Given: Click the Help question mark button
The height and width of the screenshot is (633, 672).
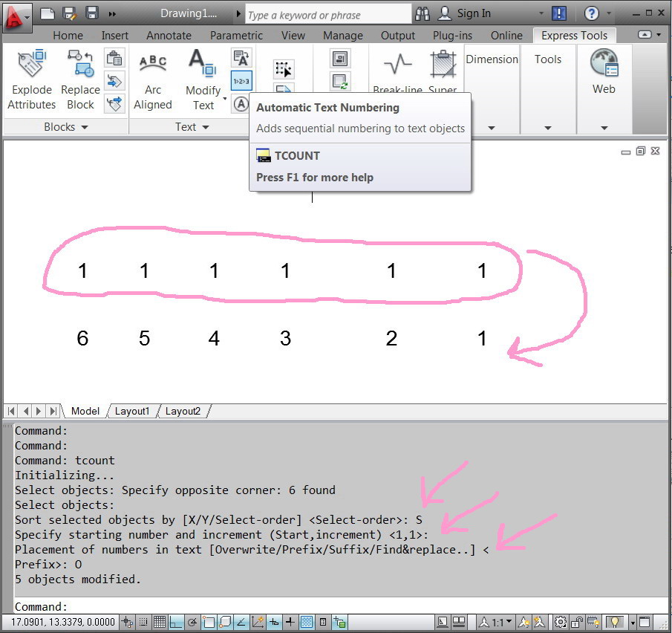Looking at the screenshot, I should point(592,13).
